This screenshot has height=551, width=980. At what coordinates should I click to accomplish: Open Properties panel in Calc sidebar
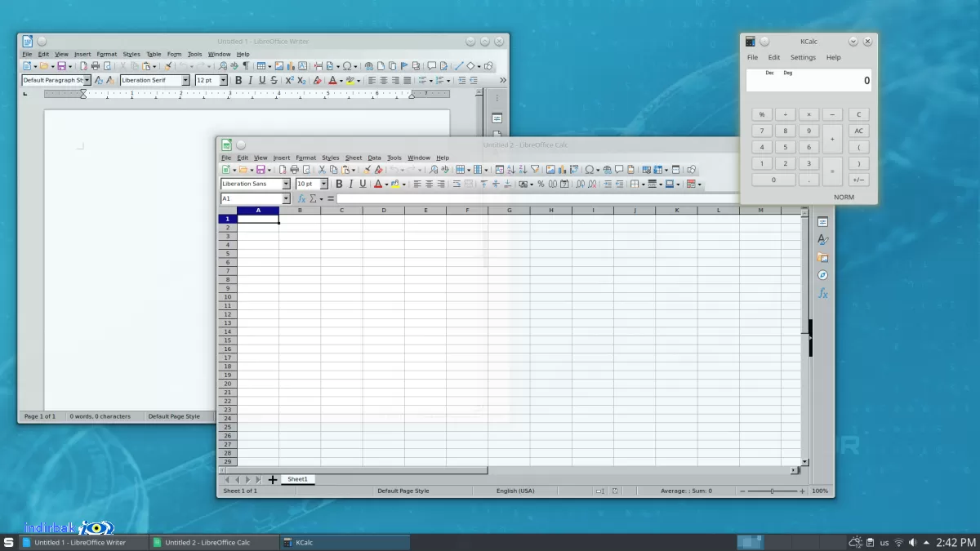pos(823,222)
